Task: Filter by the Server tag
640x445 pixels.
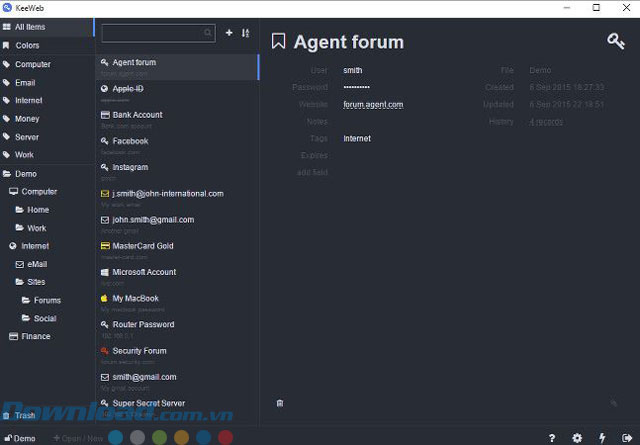Action: (x=47, y=137)
